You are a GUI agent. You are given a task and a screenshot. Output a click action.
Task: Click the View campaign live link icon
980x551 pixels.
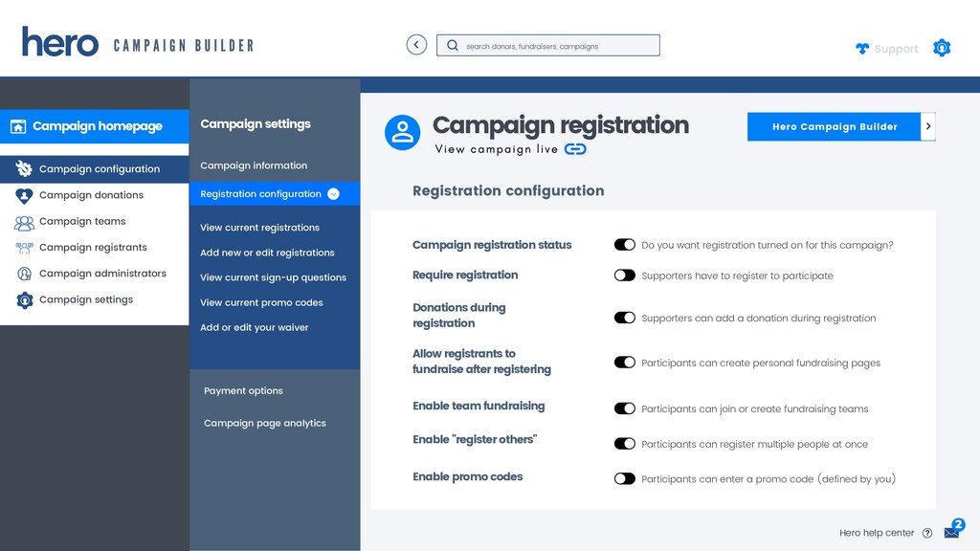pos(575,149)
